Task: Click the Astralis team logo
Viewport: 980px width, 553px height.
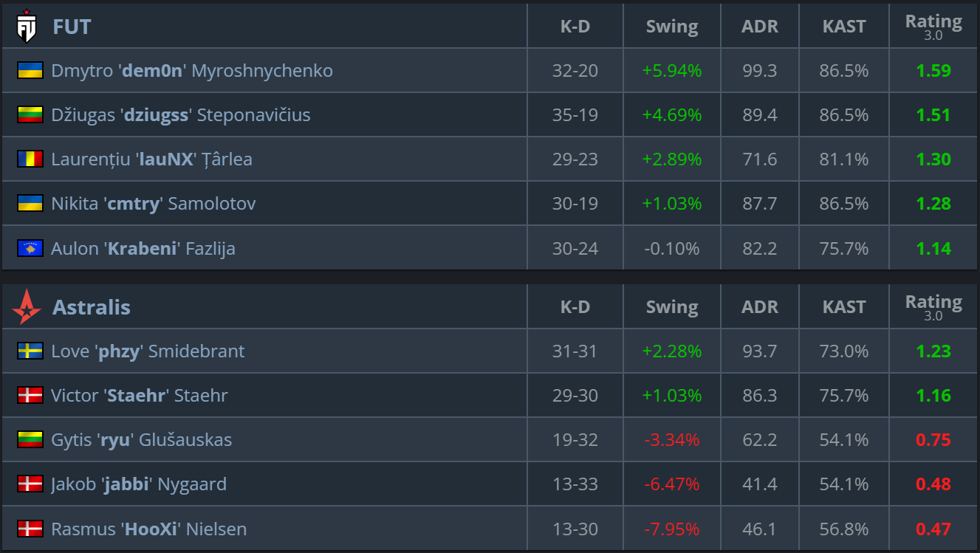Action: pyautogui.click(x=27, y=307)
